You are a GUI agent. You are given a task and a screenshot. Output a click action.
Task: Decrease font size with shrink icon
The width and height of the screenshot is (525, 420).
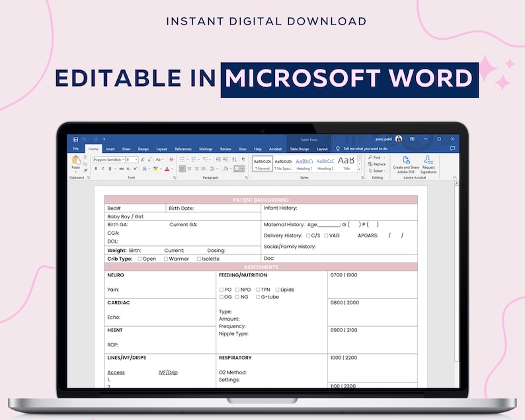pos(149,160)
